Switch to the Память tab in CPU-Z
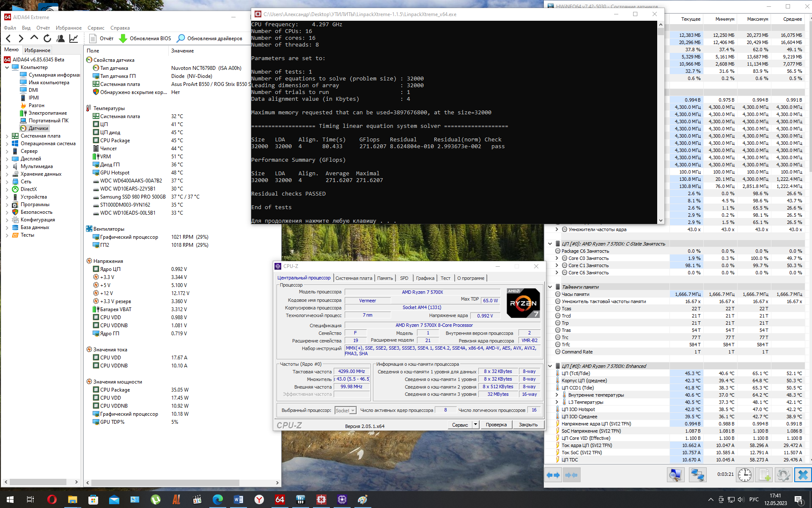This screenshot has width=812, height=508. pyautogui.click(x=385, y=278)
